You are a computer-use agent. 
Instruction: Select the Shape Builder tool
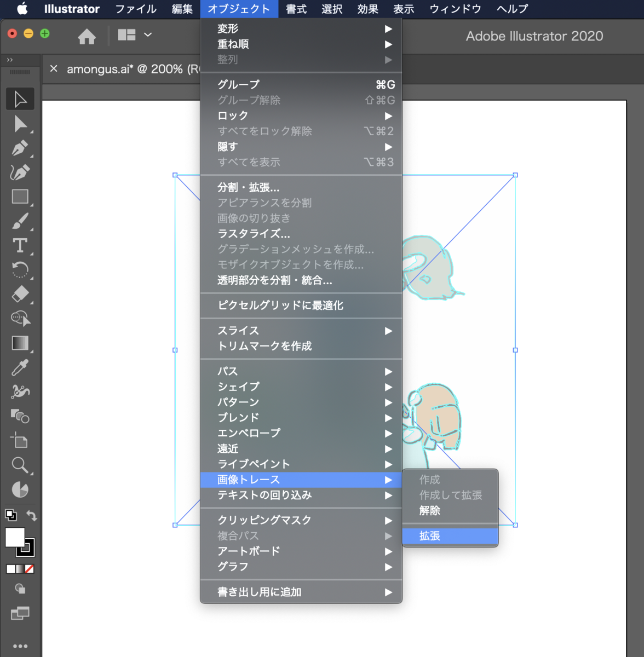tap(20, 319)
